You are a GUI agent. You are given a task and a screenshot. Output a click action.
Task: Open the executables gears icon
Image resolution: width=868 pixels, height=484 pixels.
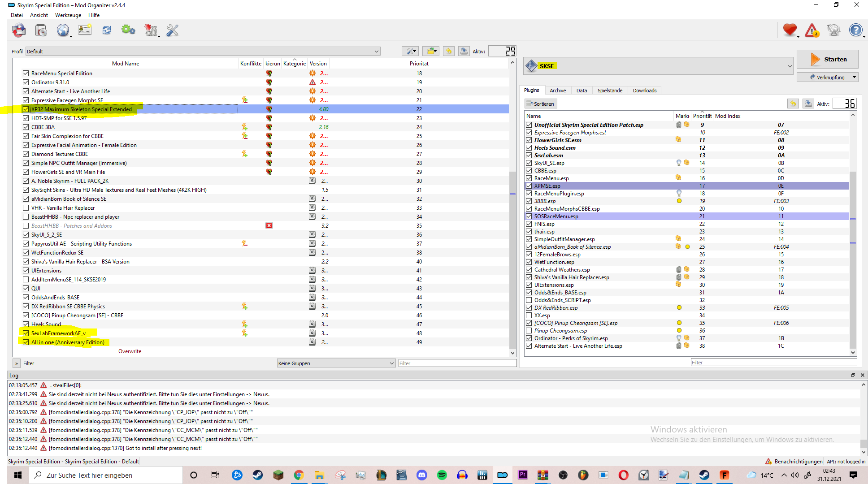[x=128, y=30]
